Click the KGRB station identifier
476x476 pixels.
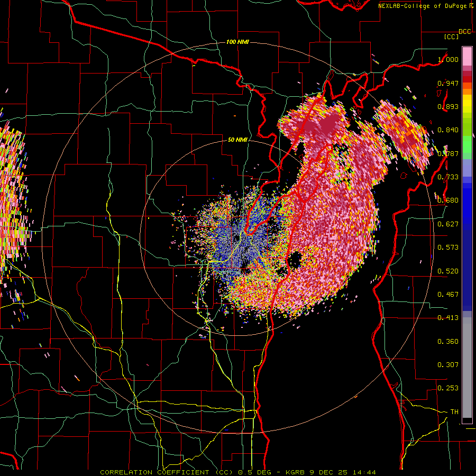tap(296, 472)
